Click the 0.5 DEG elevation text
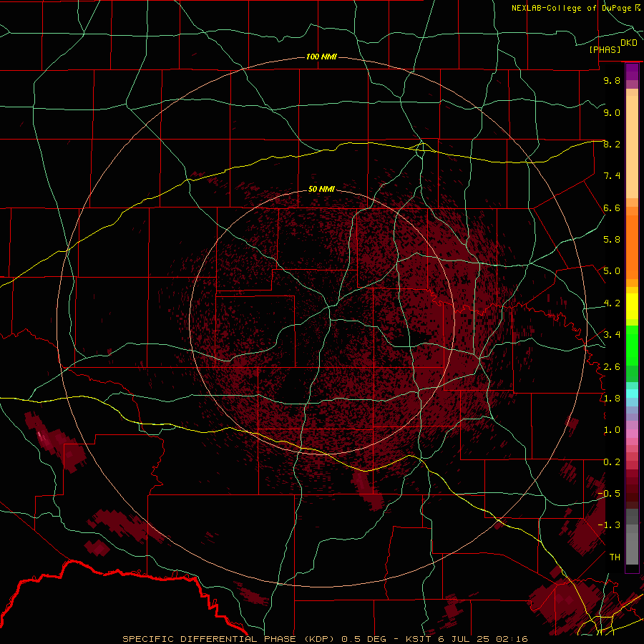 364,639
